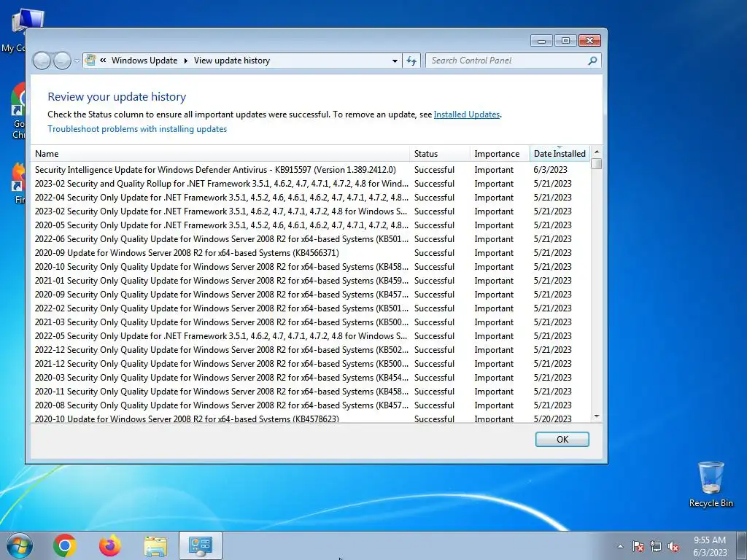Click the scrollbar up arrow
The image size is (747, 560).
(x=597, y=152)
